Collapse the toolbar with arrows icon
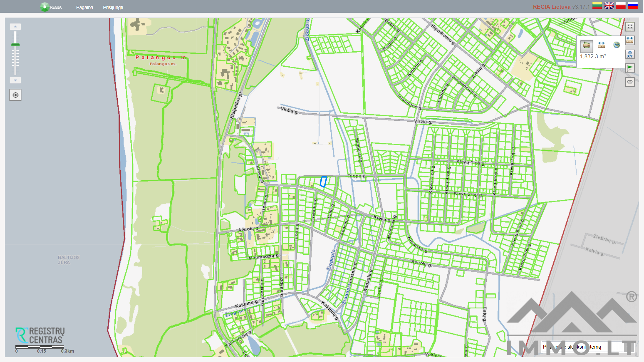 pos(630,26)
